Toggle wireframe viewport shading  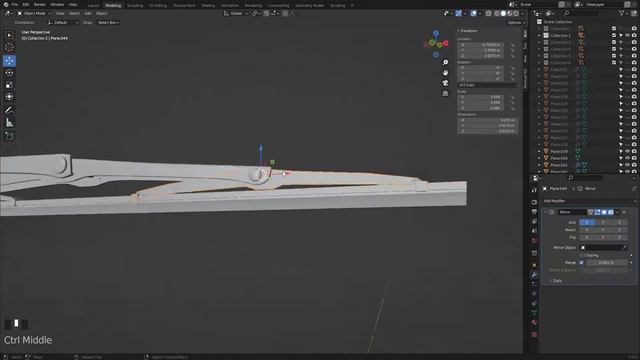click(496, 13)
